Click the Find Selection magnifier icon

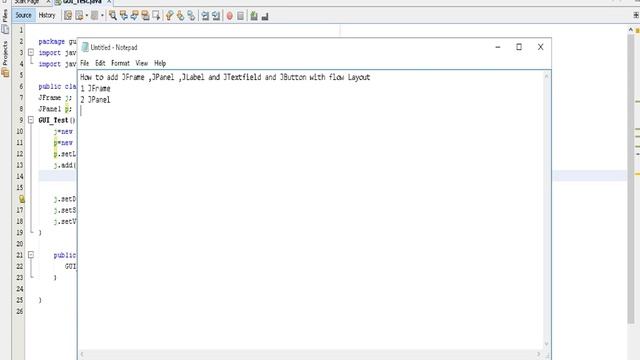113,16
